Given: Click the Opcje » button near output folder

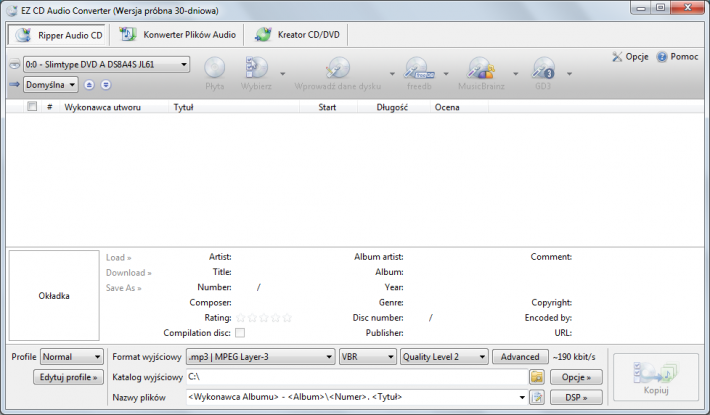Looking at the screenshot, I should [x=576, y=377].
